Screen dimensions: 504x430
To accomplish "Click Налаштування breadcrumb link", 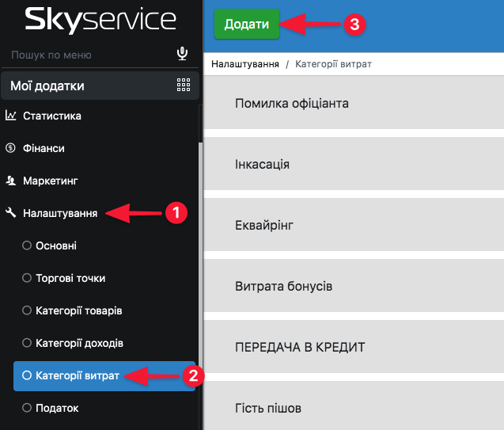I will click(x=244, y=63).
